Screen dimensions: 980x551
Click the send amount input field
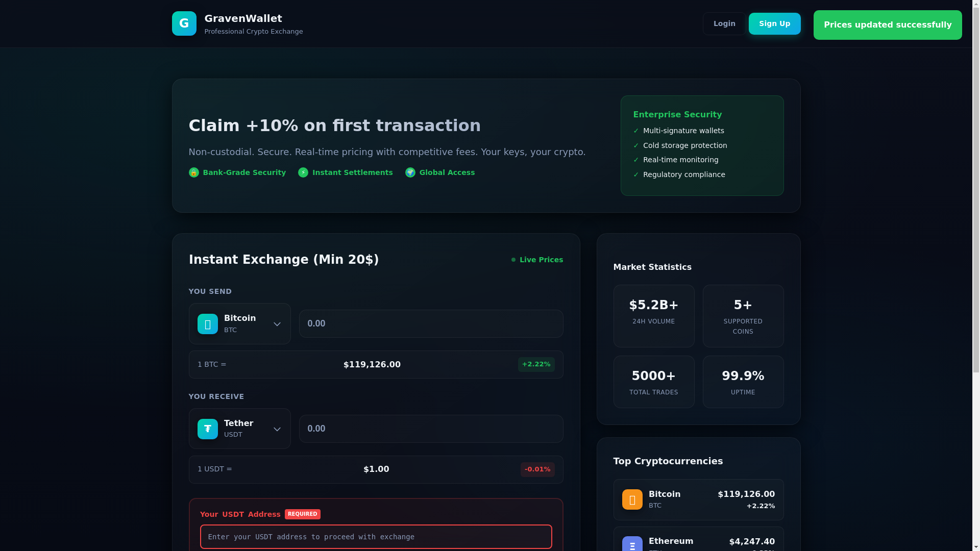(x=431, y=323)
